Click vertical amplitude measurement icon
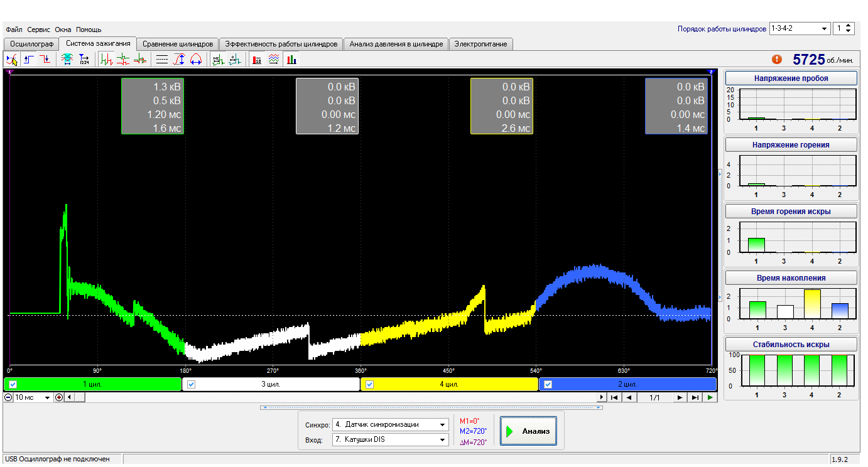 (x=179, y=60)
